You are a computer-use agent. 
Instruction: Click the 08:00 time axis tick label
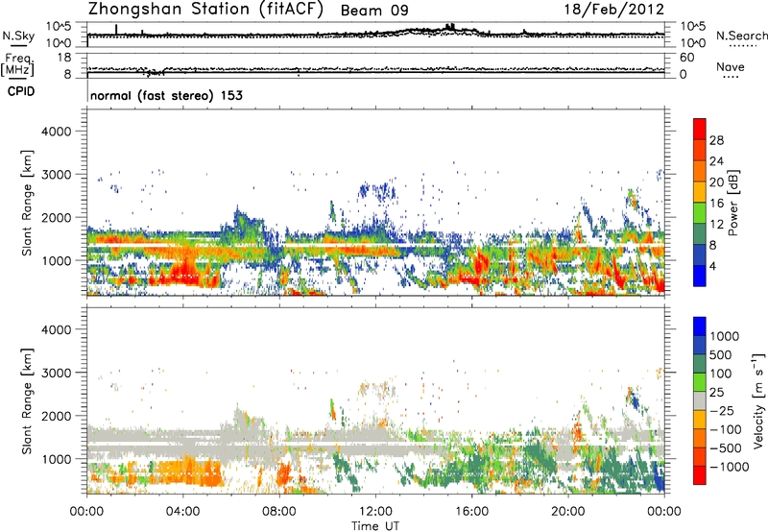click(278, 512)
